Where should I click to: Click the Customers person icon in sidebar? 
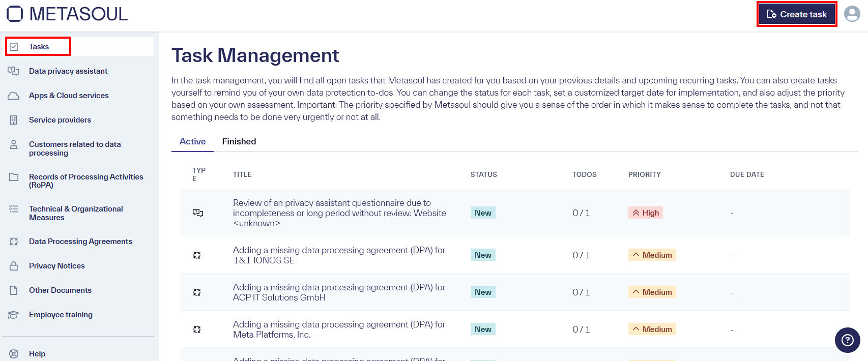14,144
